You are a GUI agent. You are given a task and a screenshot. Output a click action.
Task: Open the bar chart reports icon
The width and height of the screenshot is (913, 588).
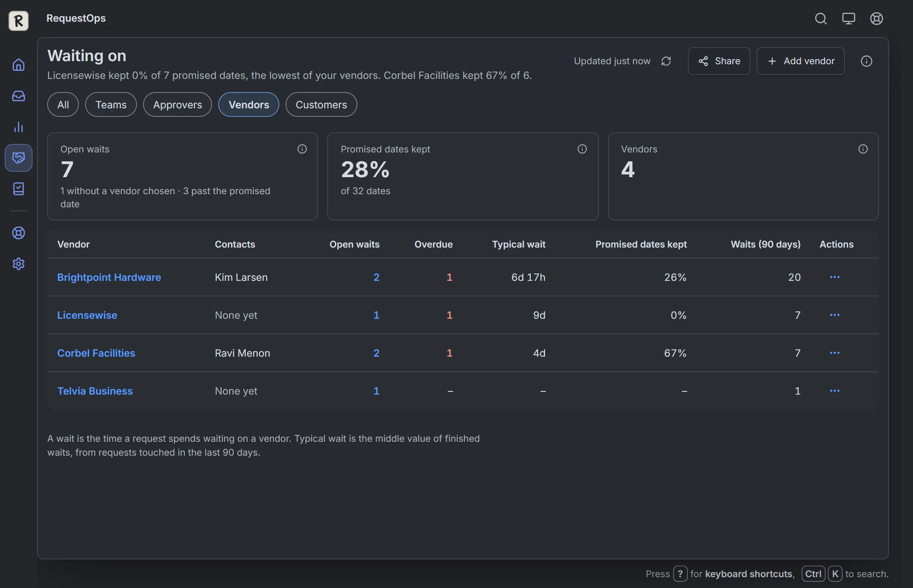[19, 127]
